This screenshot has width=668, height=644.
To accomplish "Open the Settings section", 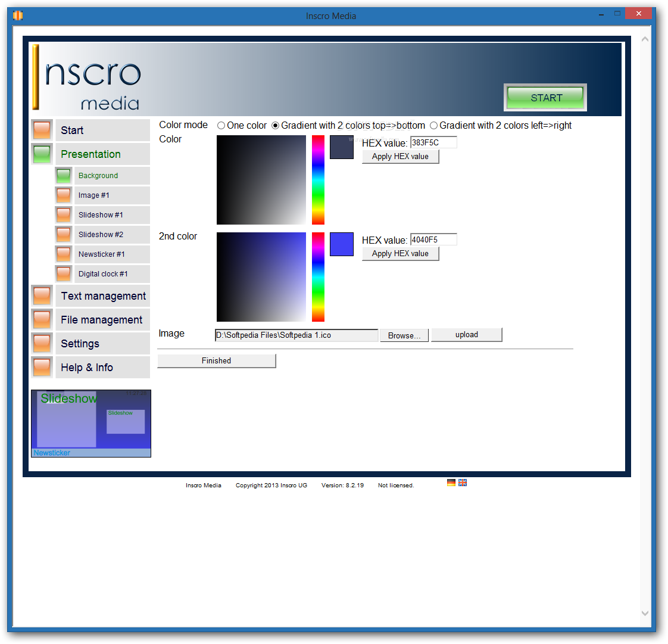I will point(102,344).
